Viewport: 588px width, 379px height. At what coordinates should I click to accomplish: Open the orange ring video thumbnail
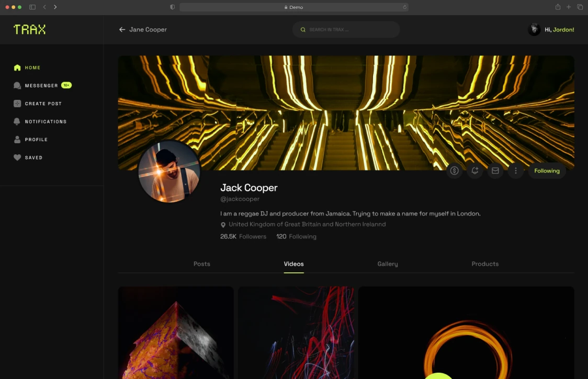click(x=466, y=333)
